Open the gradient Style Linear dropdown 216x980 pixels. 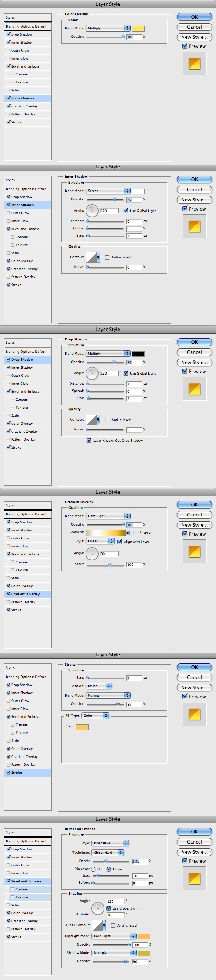(x=100, y=541)
